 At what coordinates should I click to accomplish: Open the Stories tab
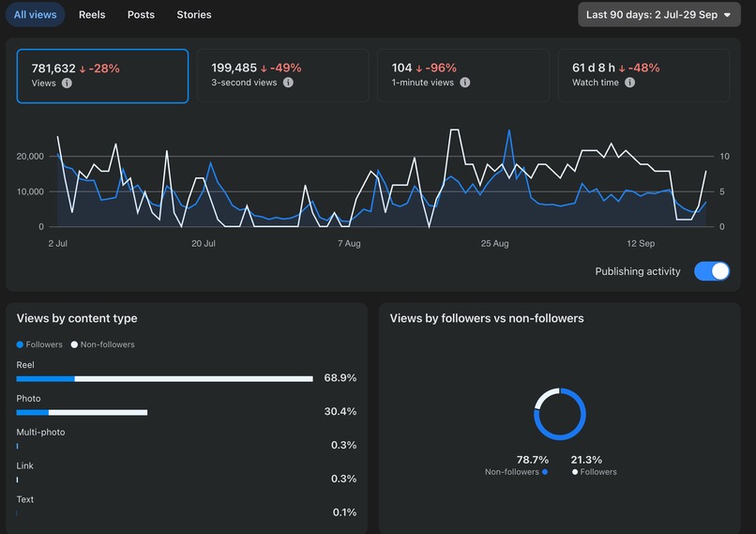(x=194, y=14)
